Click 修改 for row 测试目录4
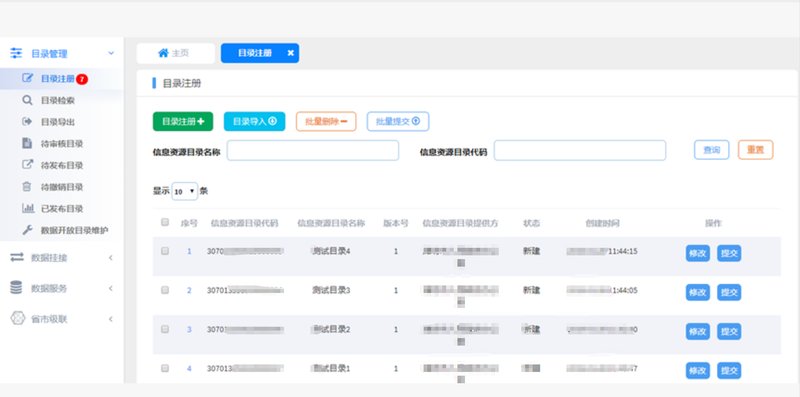Viewport: 800px width, 397px height. (x=697, y=253)
